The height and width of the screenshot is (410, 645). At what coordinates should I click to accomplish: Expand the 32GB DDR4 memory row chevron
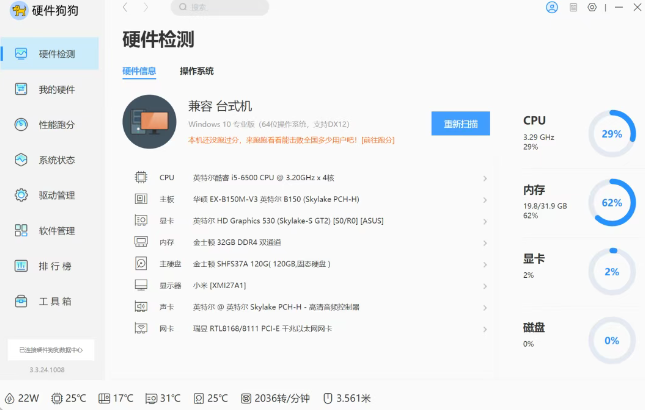(x=485, y=243)
